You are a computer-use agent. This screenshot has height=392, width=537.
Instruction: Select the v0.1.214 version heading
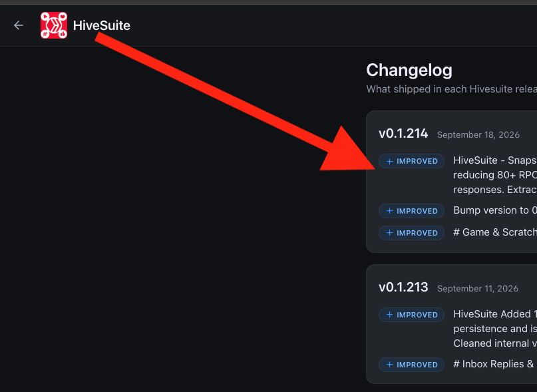tap(403, 133)
